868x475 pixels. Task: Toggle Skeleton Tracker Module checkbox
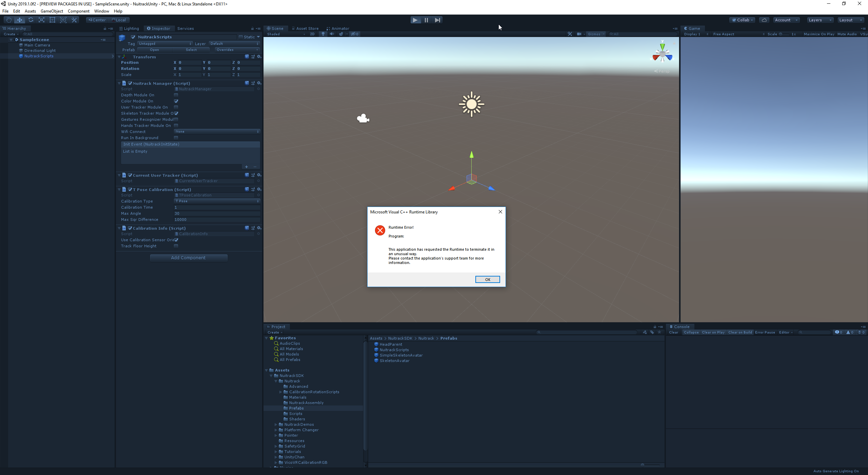[x=176, y=113]
